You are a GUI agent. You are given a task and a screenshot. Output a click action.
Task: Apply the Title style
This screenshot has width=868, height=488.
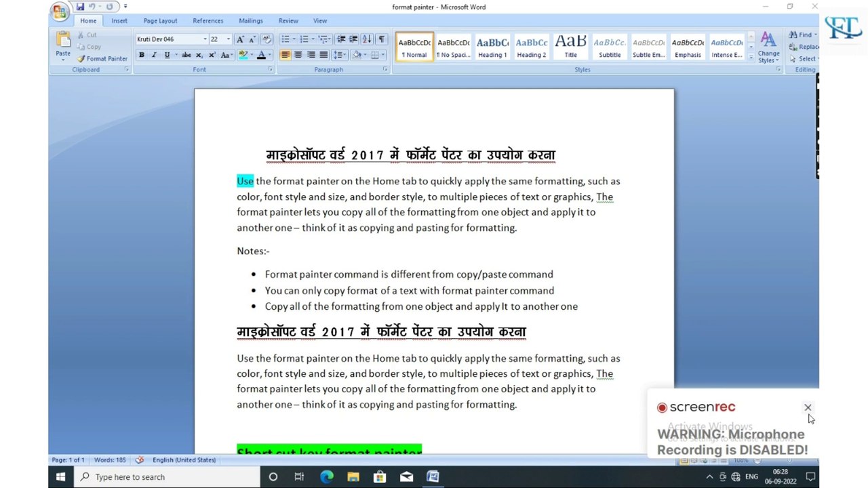570,47
